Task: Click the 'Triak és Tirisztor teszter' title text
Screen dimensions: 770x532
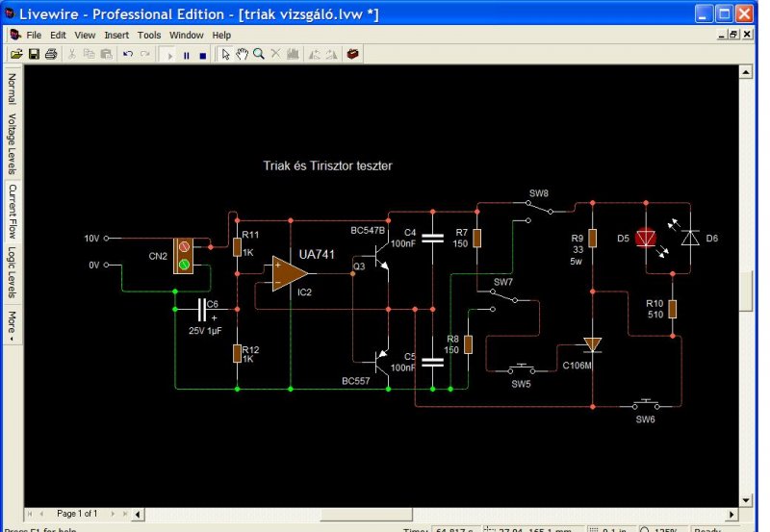Action: (327, 165)
